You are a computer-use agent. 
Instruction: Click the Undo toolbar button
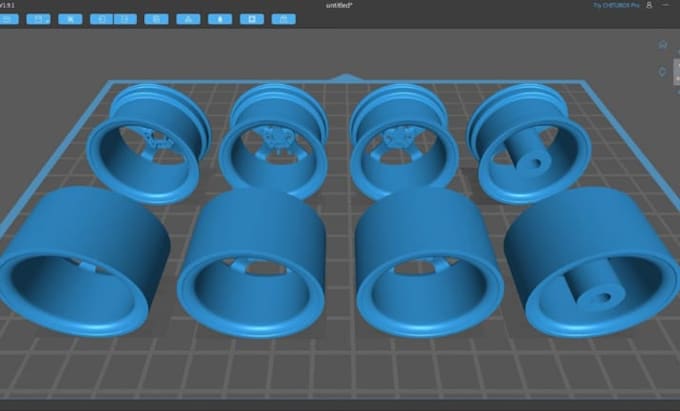(101, 19)
